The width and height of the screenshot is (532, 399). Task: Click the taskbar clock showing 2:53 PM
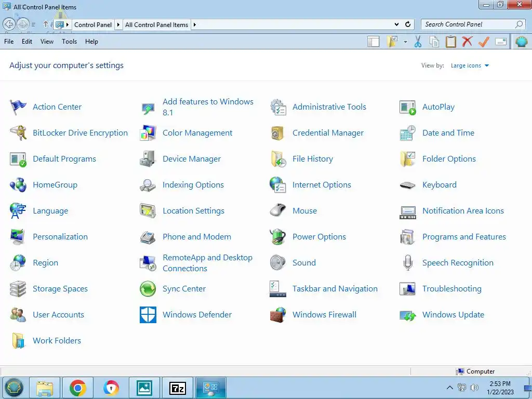500,388
